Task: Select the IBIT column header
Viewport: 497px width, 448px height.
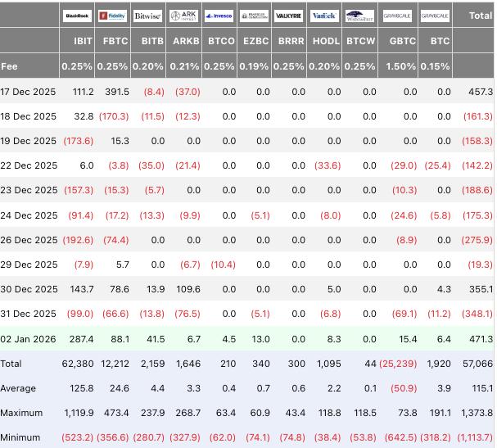Action: pyautogui.click(x=82, y=41)
